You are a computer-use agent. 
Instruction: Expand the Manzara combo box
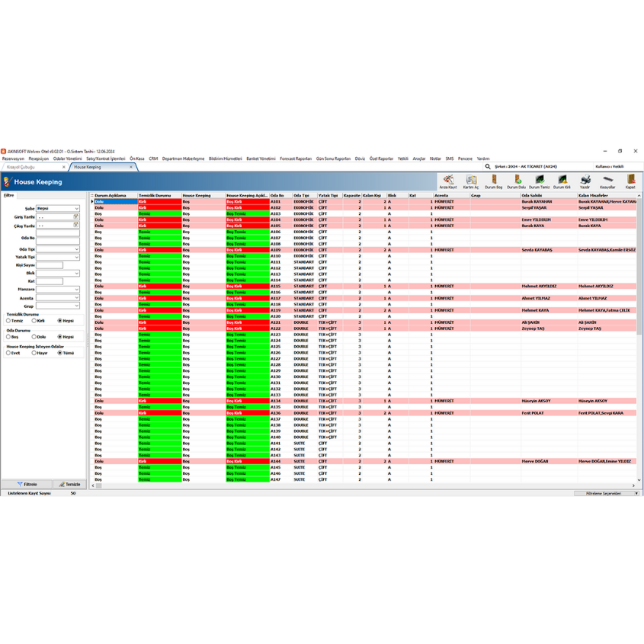[76, 290]
